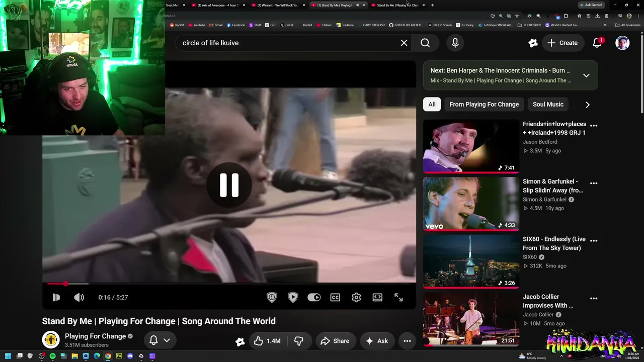The width and height of the screenshot is (644, 362).
Task: Open a new browser tab
Action: (x=433, y=5)
